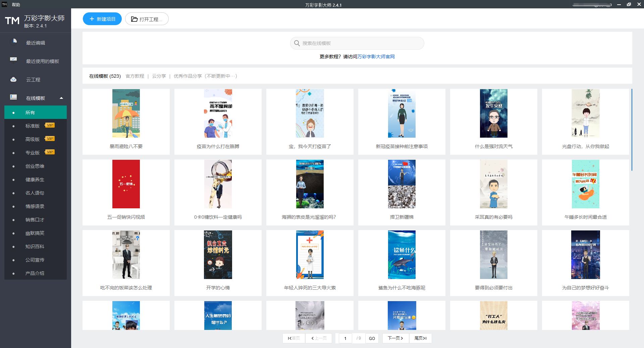Open the 什么是强对流天气 template thumbnail
Image resolution: width=644 pixels, height=348 pixels.
[494, 113]
